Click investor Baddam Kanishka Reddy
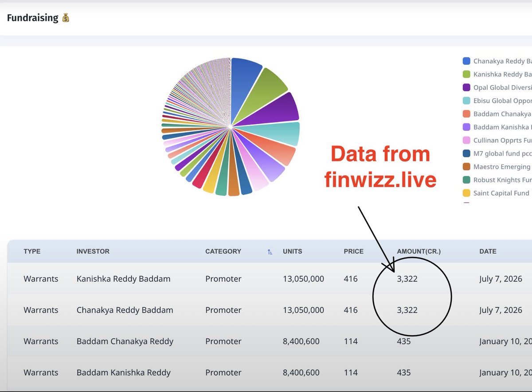This screenshot has height=392, width=532. (x=124, y=372)
